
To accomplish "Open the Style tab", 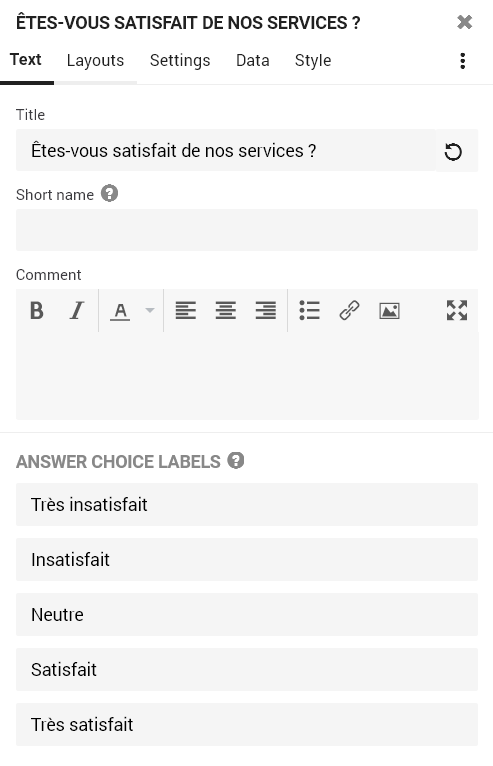I will click(313, 61).
